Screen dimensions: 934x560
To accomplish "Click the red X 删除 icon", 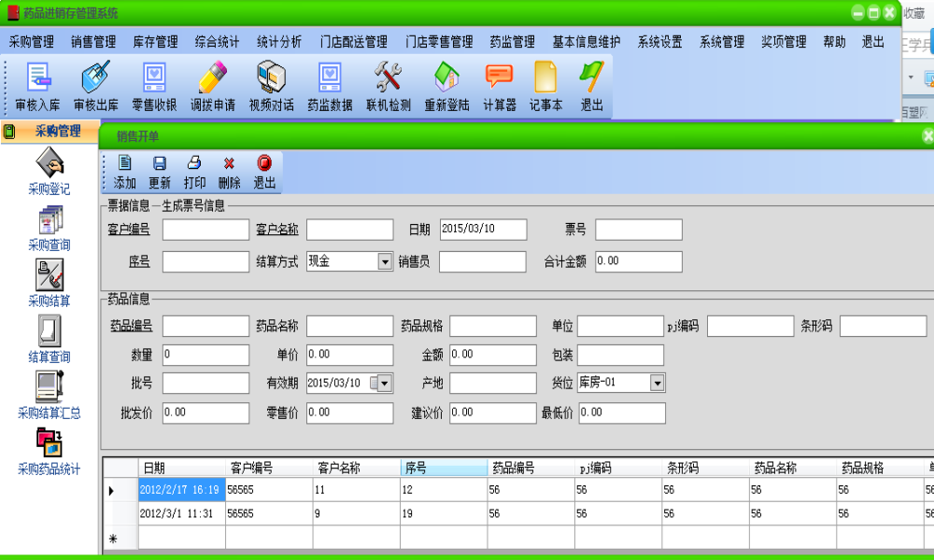I will [x=230, y=172].
